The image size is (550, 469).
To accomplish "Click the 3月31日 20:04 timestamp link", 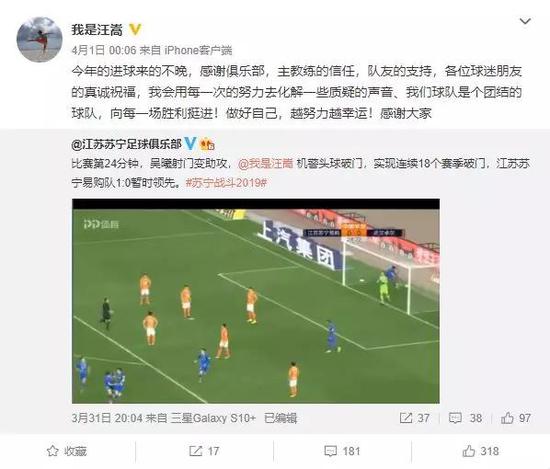I will pyautogui.click(x=107, y=418).
